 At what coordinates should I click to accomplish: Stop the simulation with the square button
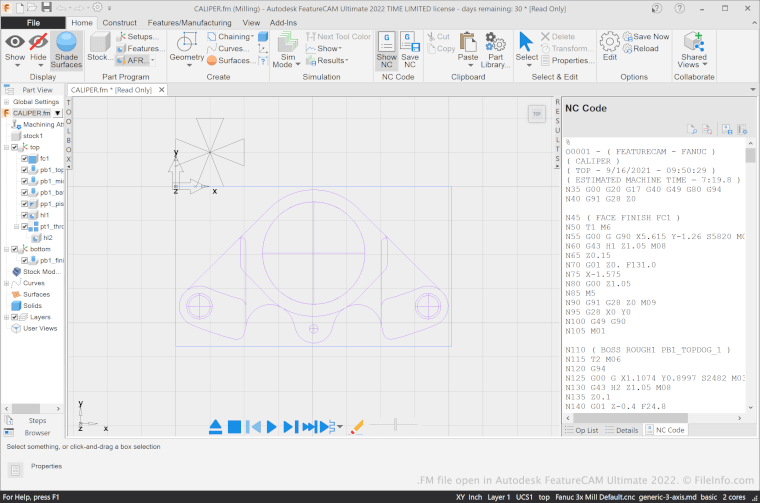[233, 427]
